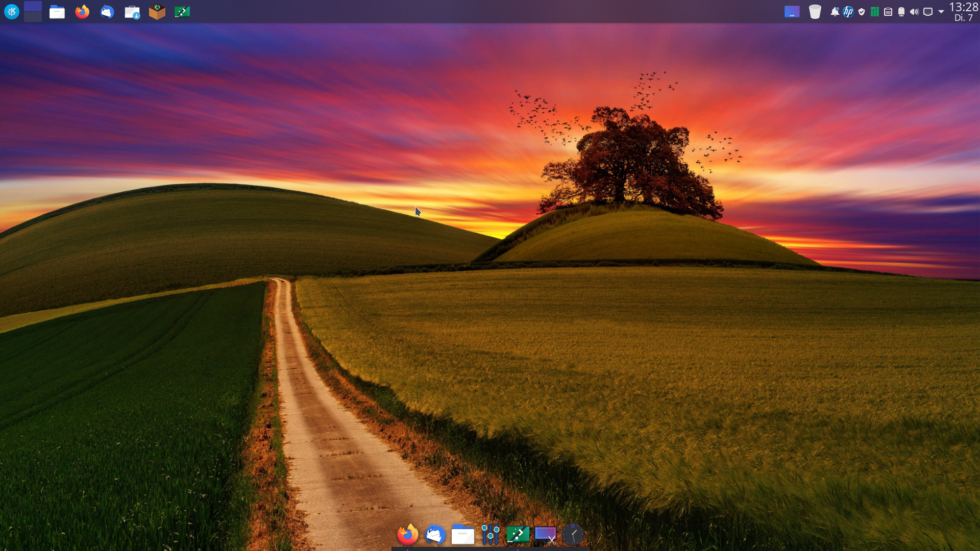Launch the green terminal in top panel
The height and width of the screenshot is (551, 980).
[x=182, y=12]
